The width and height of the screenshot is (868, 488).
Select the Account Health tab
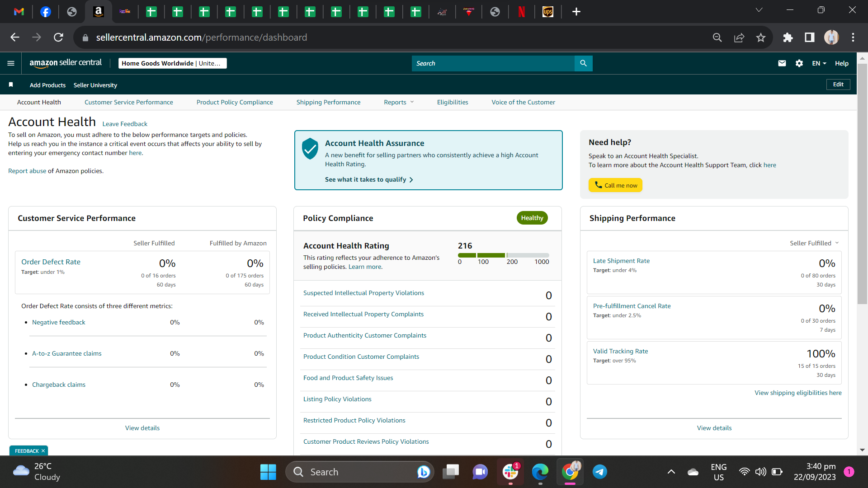39,102
